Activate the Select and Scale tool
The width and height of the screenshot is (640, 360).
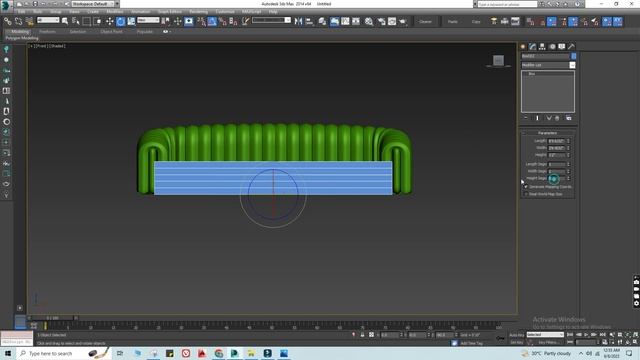pyautogui.click(x=131, y=21)
